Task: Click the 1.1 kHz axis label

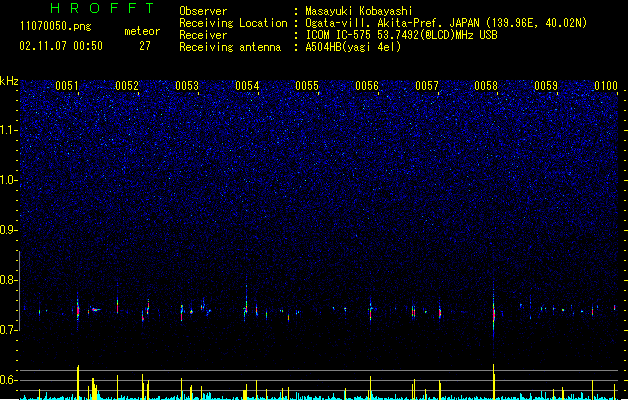Action: [9, 130]
